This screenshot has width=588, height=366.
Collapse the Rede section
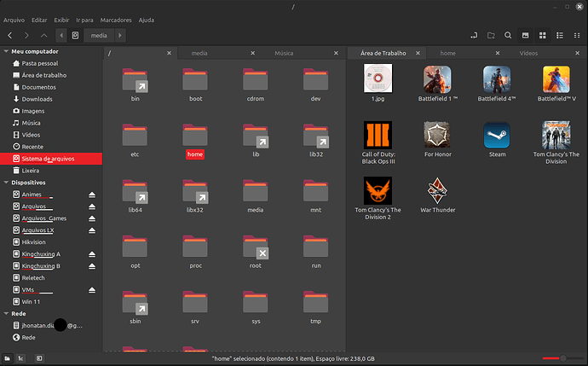(7, 314)
